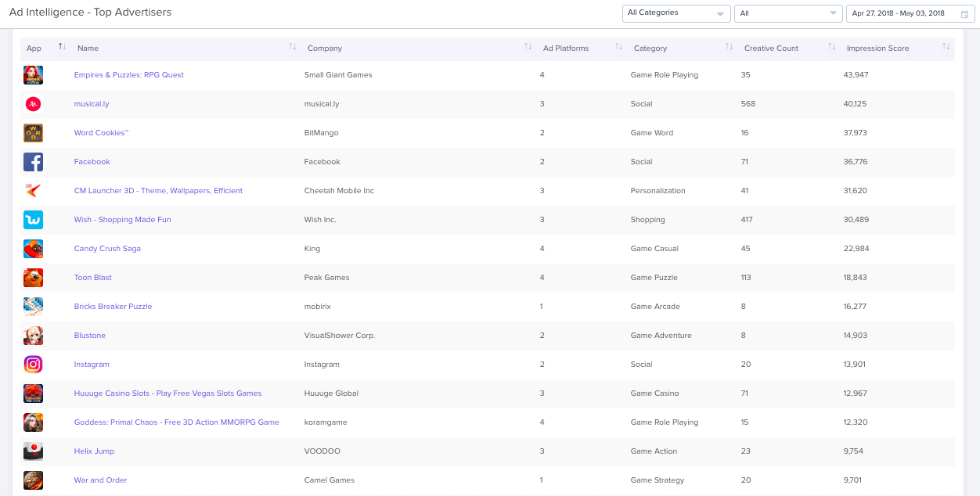Open Wish - Shopping Made Fun link

[122, 220]
